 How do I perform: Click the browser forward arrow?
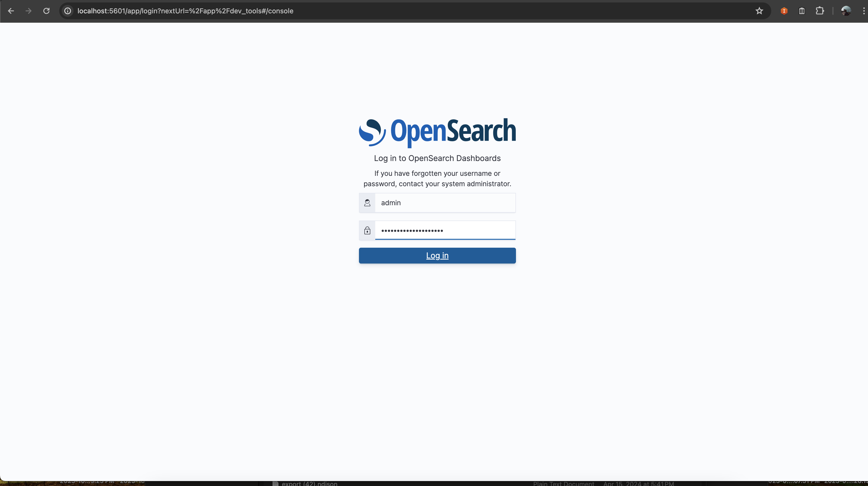coord(29,11)
